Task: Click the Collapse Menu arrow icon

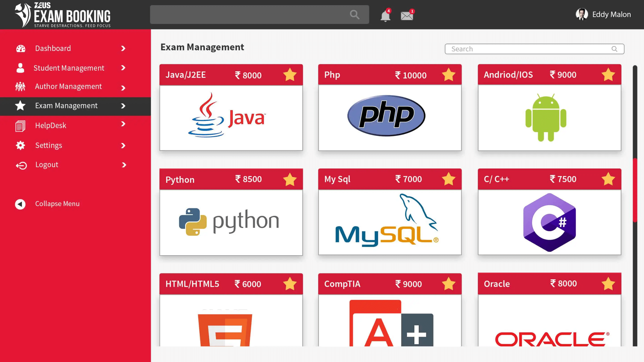Action: tap(20, 204)
